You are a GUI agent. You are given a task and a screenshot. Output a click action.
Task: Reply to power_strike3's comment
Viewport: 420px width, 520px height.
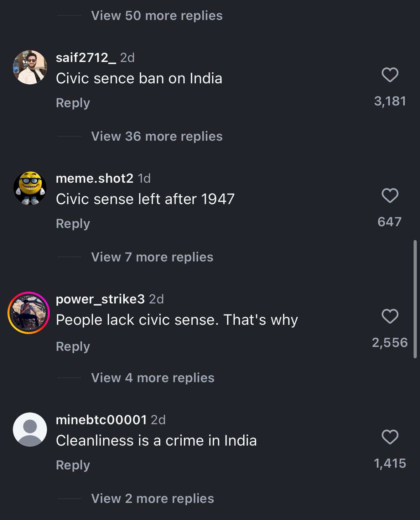pyautogui.click(x=73, y=347)
